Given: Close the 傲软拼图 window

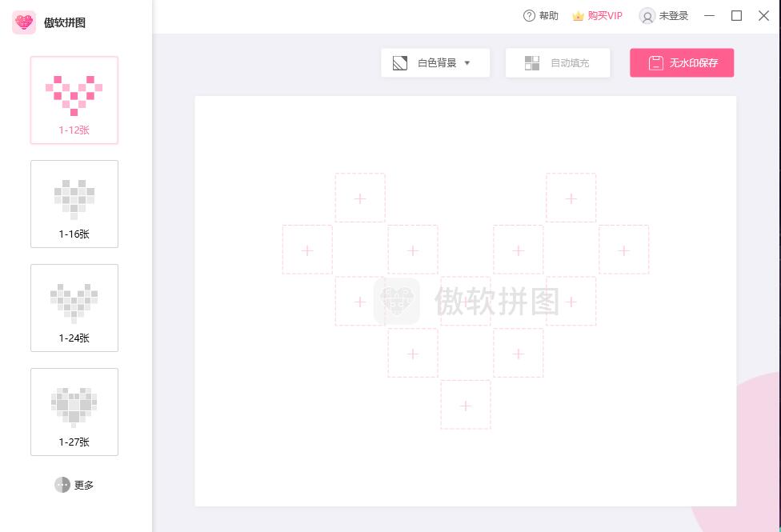Looking at the screenshot, I should [763, 16].
